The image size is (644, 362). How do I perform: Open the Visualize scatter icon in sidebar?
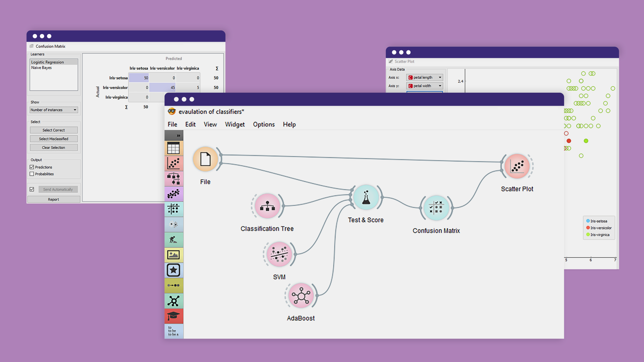coord(174,163)
